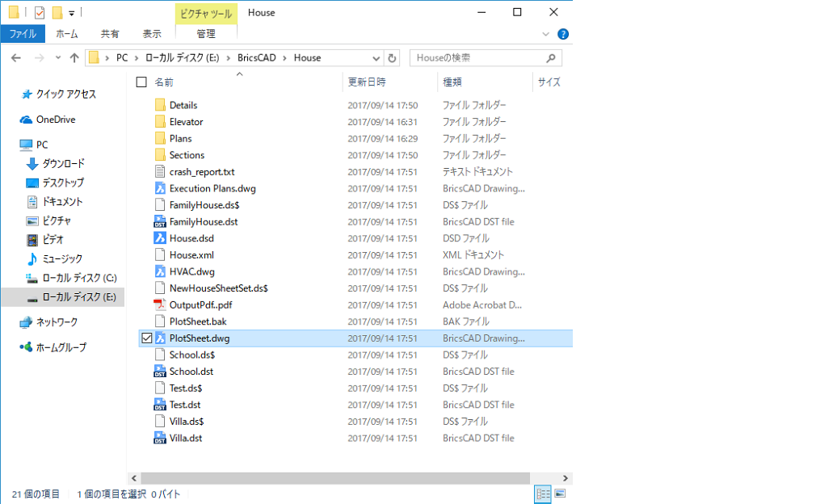The image size is (824, 504).
Task: Click the right arrow of horizontal scrollbar
Action: click(x=565, y=478)
